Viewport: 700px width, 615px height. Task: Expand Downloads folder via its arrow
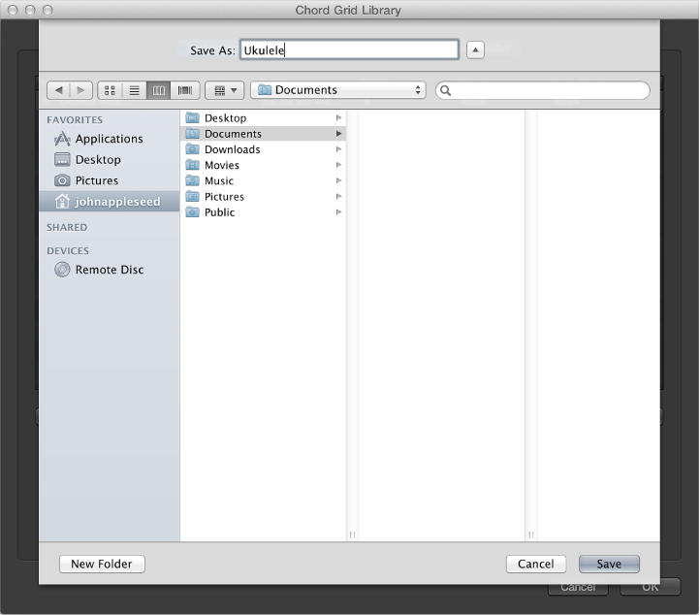338,149
